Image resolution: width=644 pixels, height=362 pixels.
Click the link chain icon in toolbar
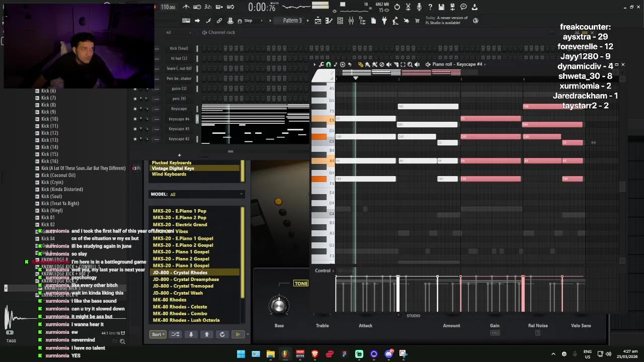[x=219, y=21]
